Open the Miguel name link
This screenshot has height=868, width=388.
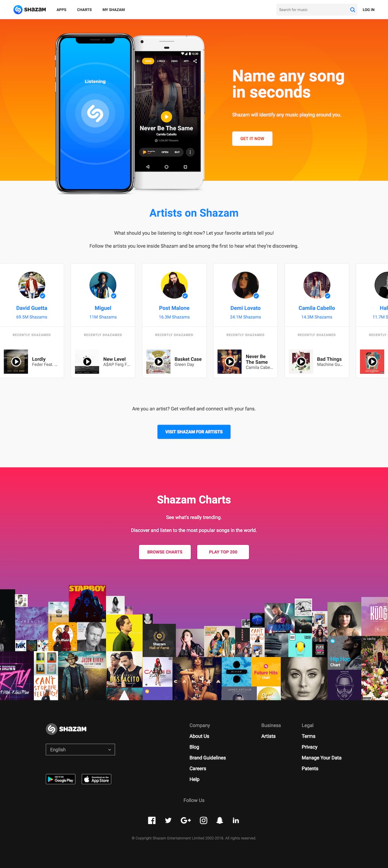[103, 308]
